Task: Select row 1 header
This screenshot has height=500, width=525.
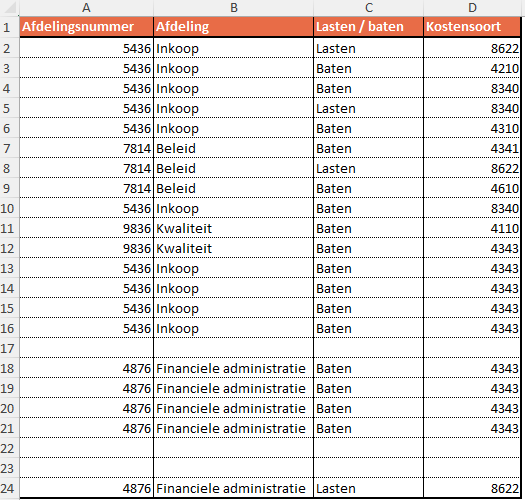Action: point(9,27)
